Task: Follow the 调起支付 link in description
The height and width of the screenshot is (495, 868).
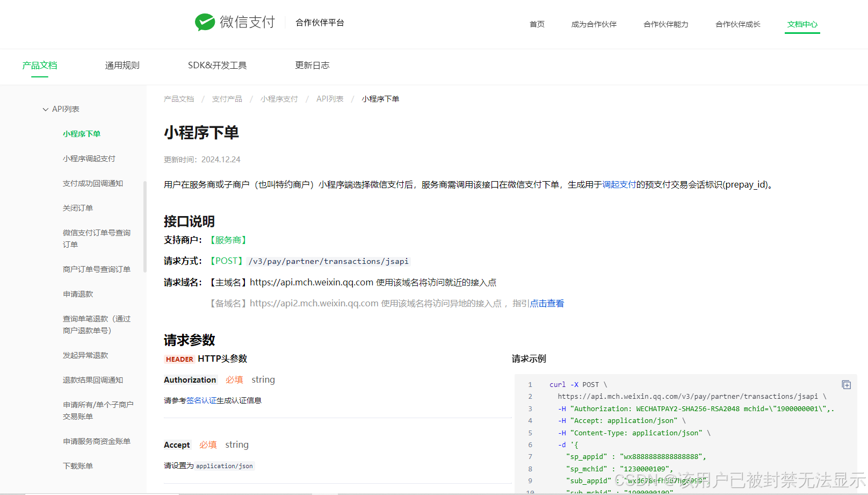Action: (x=619, y=184)
